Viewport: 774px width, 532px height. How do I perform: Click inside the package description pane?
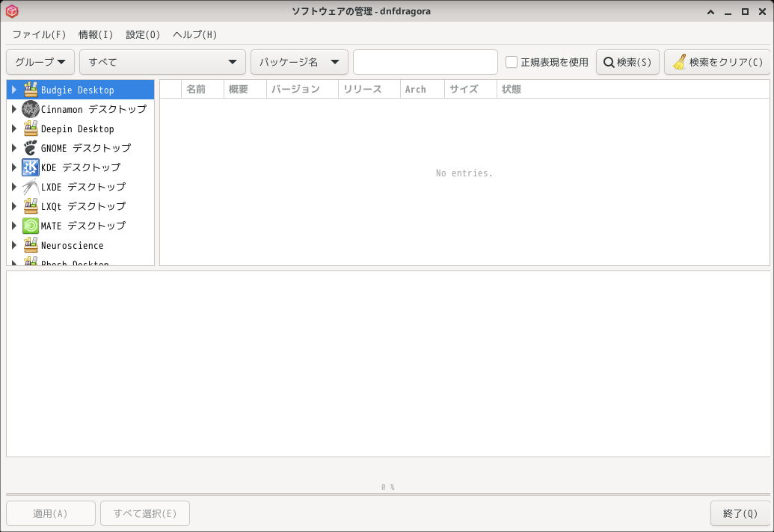(x=388, y=364)
